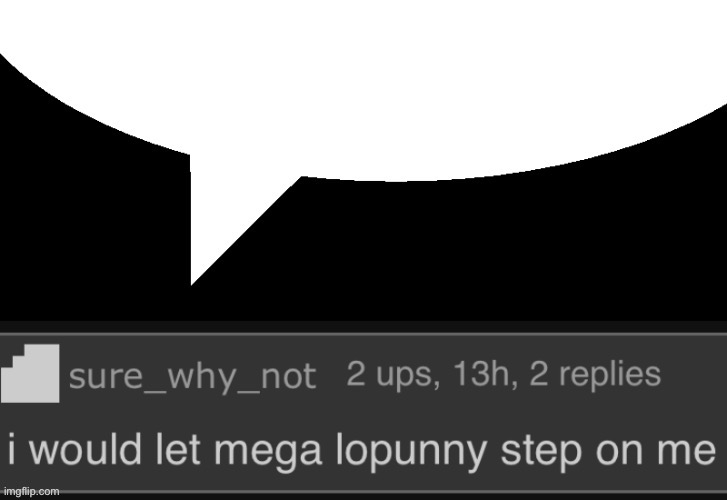Screen dimensions: 727x500
Task: Click the black area left of the bubble tail
Action: (93, 232)
